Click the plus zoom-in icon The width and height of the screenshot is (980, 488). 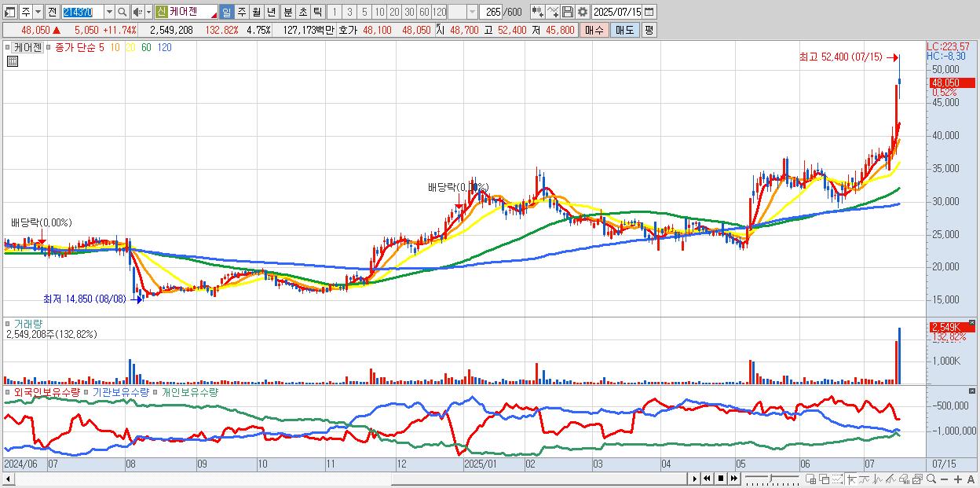[x=957, y=479]
